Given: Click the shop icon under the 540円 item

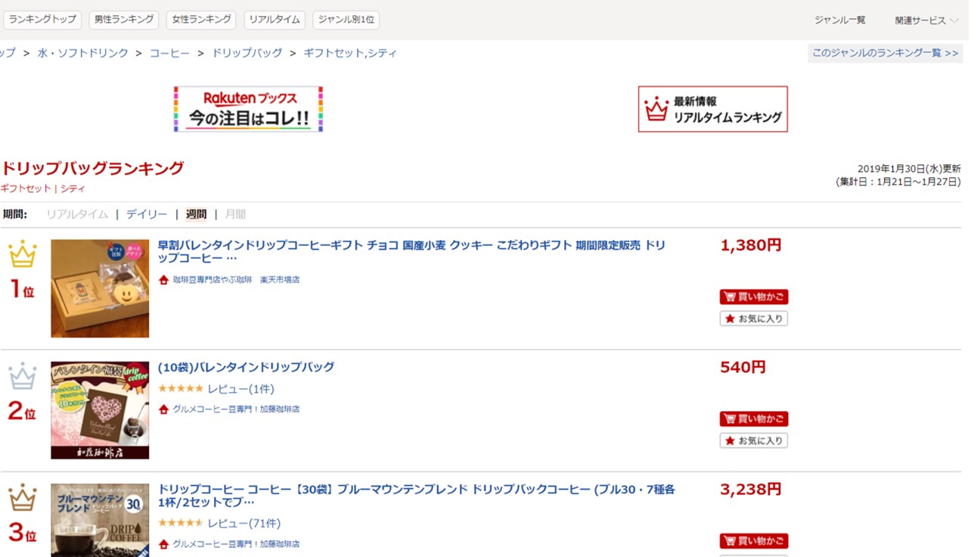Looking at the screenshot, I should 163,409.
